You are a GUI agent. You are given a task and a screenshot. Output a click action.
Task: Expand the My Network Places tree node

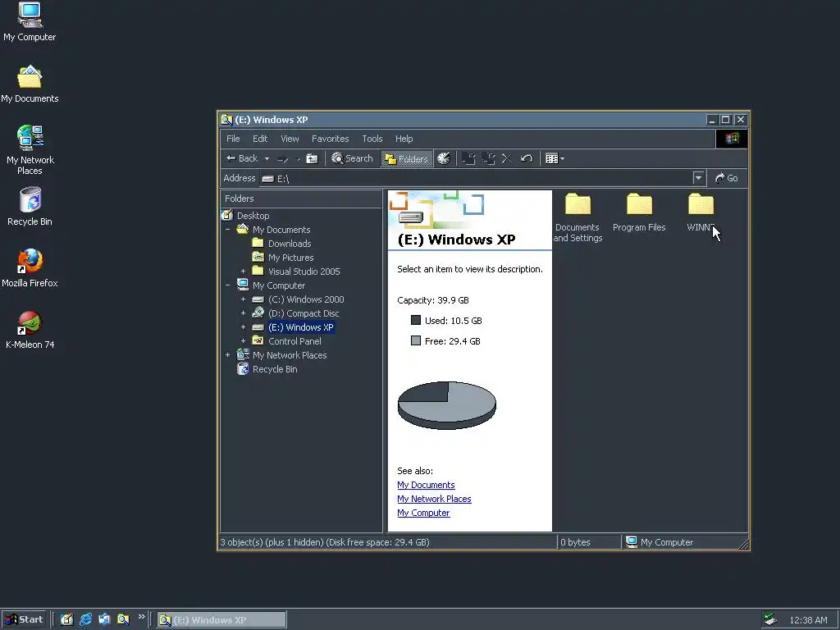pos(228,354)
